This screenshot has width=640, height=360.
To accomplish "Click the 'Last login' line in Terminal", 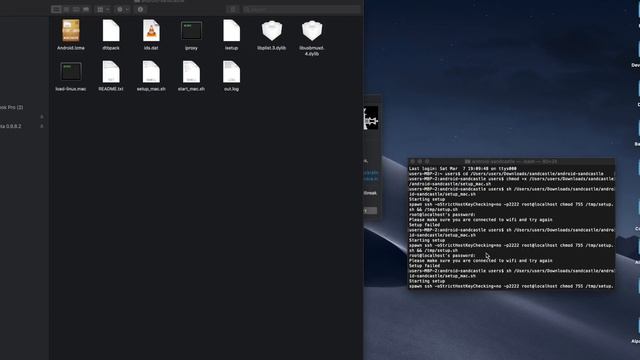I will point(462,169).
